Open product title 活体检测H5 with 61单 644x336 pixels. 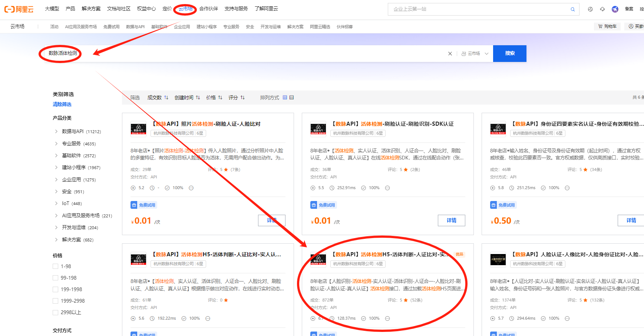[217, 254]
